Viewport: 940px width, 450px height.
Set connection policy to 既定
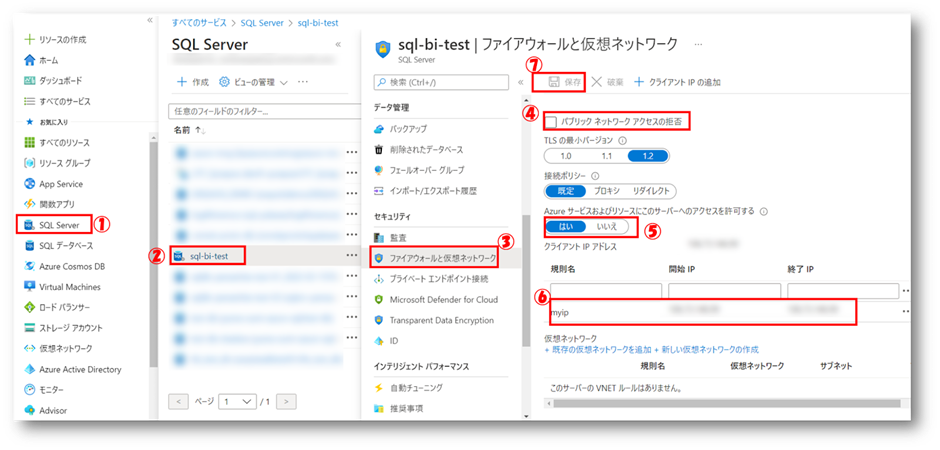coord(565,191)
